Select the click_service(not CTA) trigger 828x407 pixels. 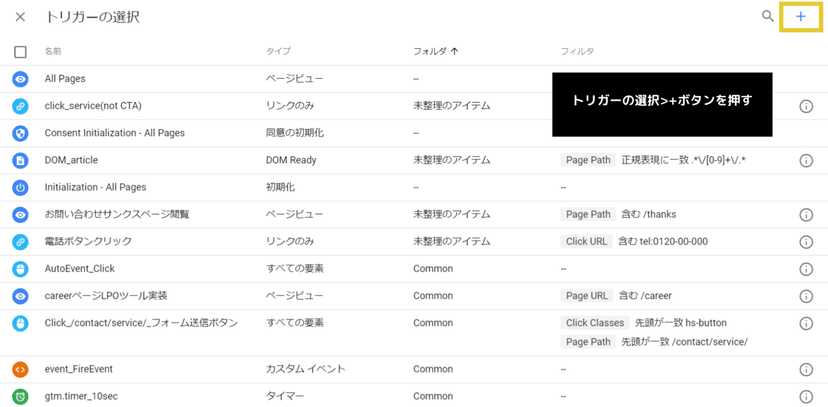[93, 106]
